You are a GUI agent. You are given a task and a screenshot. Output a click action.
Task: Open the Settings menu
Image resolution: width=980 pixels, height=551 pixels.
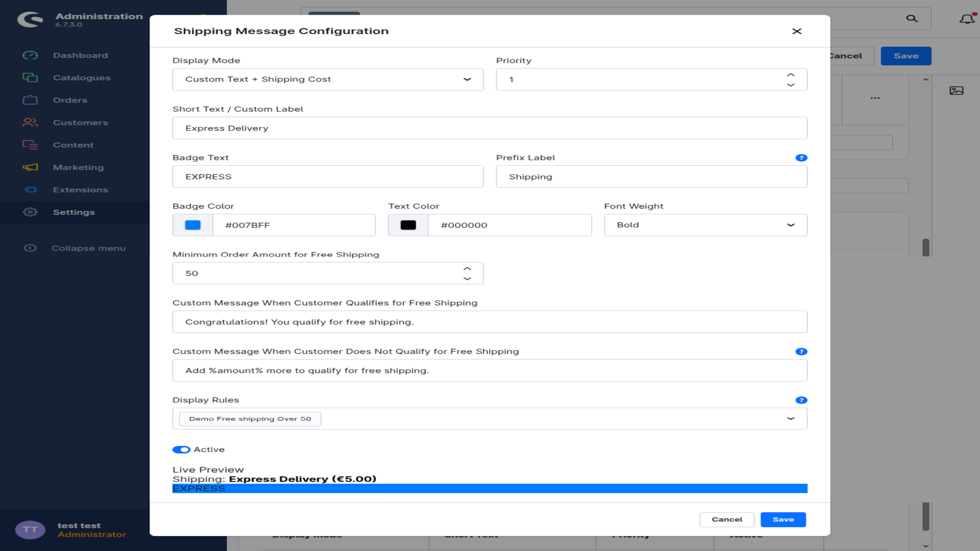[x=73, y=212]
